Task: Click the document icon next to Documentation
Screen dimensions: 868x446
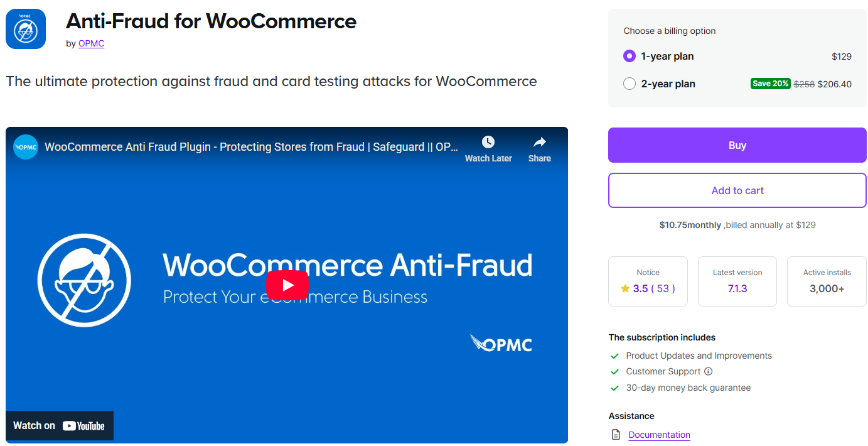Action: point(615,434)
